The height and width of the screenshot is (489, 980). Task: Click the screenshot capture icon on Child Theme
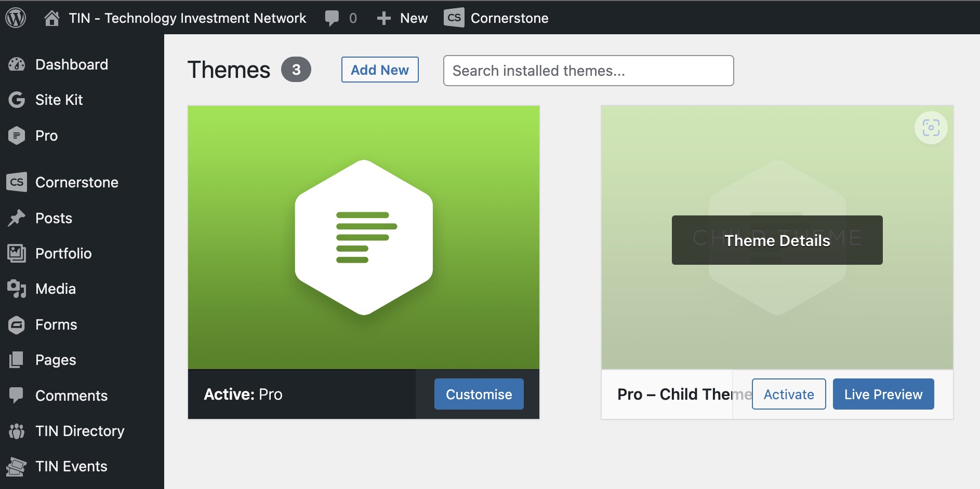coord(931,128)
